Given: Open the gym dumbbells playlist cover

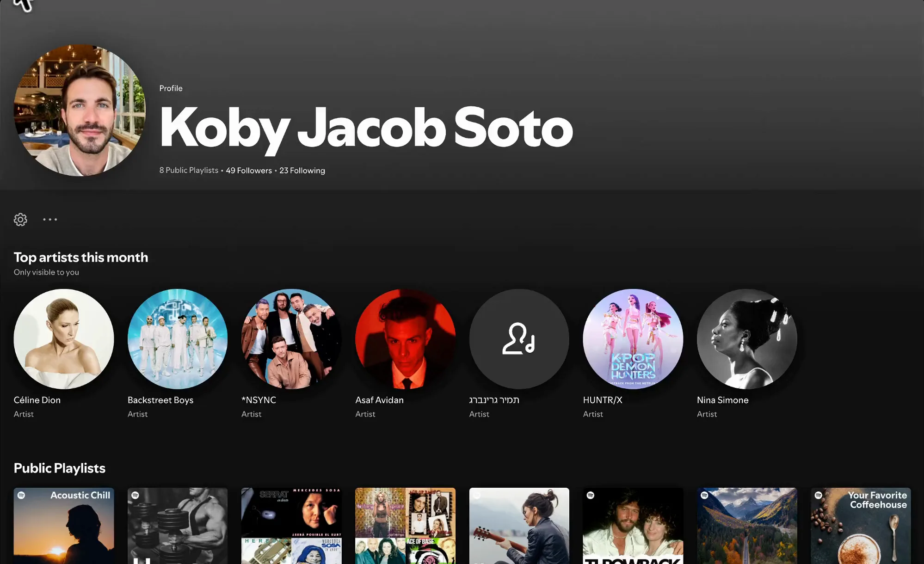Looking at the screenshot, I should click(178, 526).
